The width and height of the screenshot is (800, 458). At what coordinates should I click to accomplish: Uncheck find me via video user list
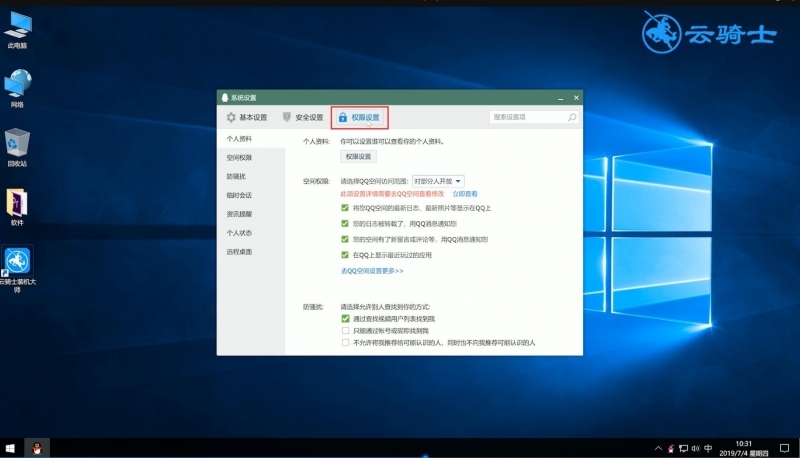point(345,319)
